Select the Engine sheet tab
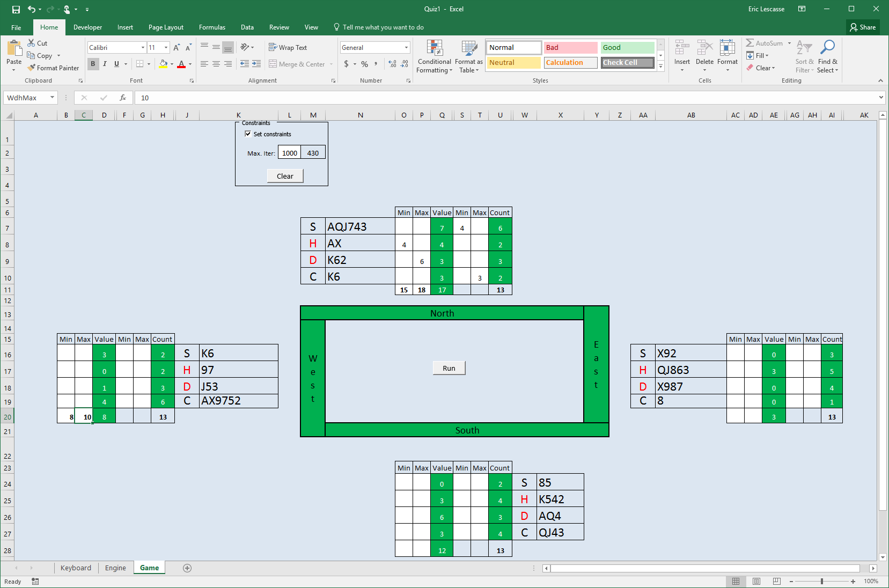The height and width of the screenshot is (588, 889). pyautogui.click(x=115, y=568)
